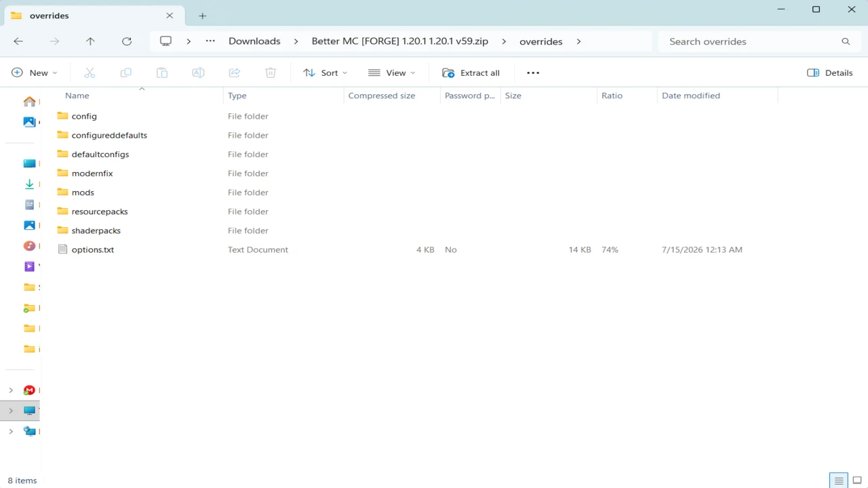This screenshot has width=868, height=488.
Task: Select the mods folder
Action: [75, 192]
